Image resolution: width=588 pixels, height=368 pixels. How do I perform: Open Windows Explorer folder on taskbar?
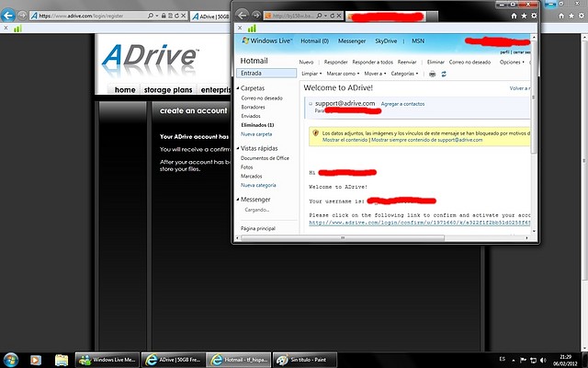coord(62,360)
